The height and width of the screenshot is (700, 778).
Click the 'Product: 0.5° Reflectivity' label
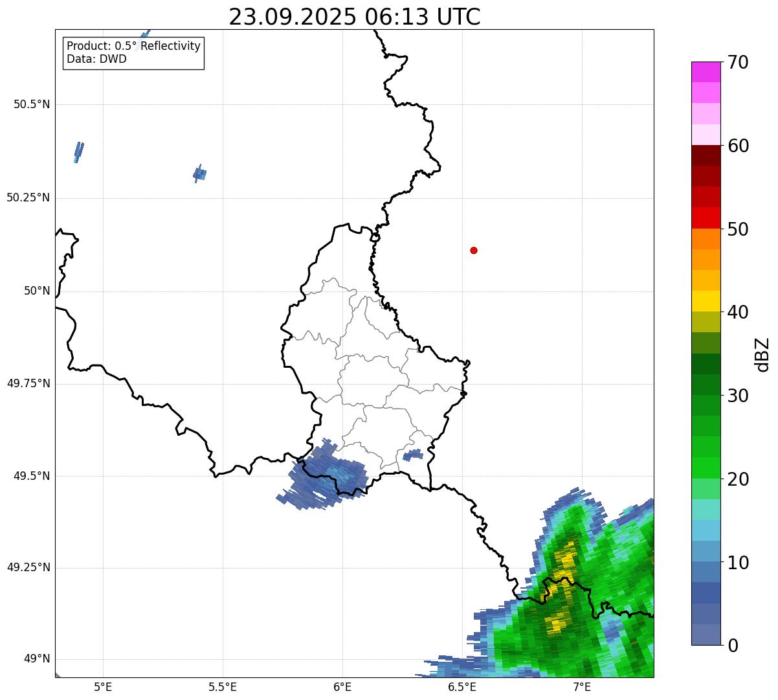(x=133, y=47)
